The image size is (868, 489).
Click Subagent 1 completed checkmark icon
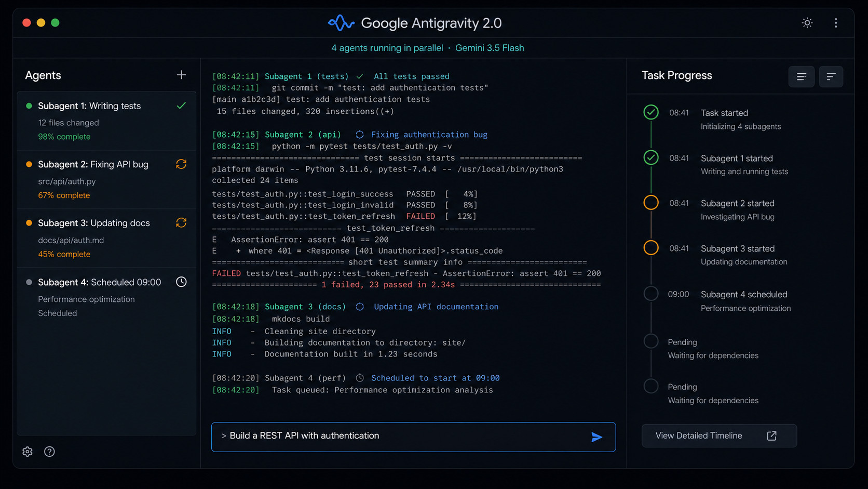(181, 105)
